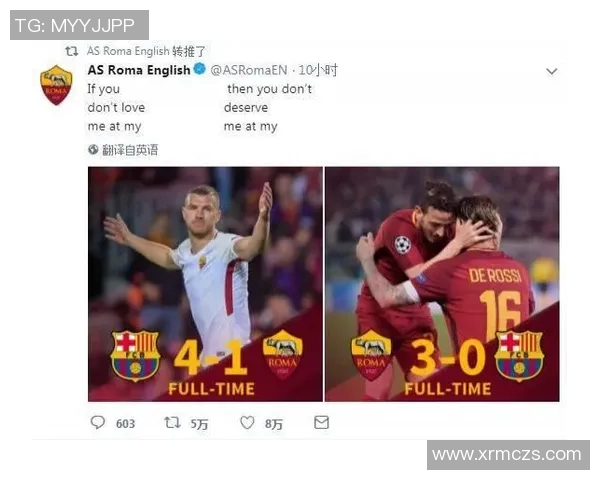Click the globe icon beside translate text
600x480 pixels.
[93, 150]
